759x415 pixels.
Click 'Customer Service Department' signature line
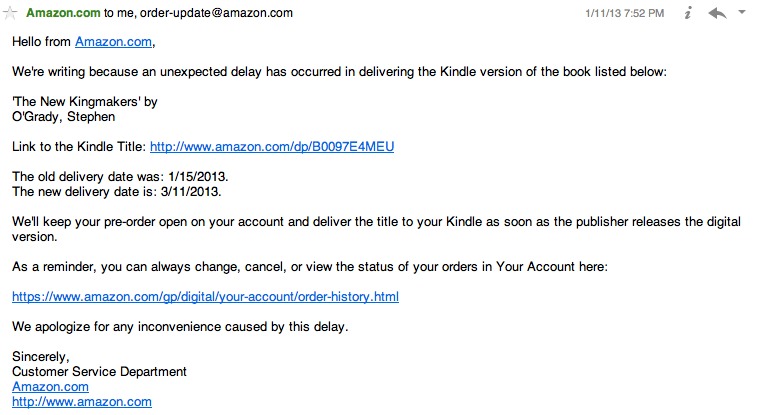pos(99,371)
